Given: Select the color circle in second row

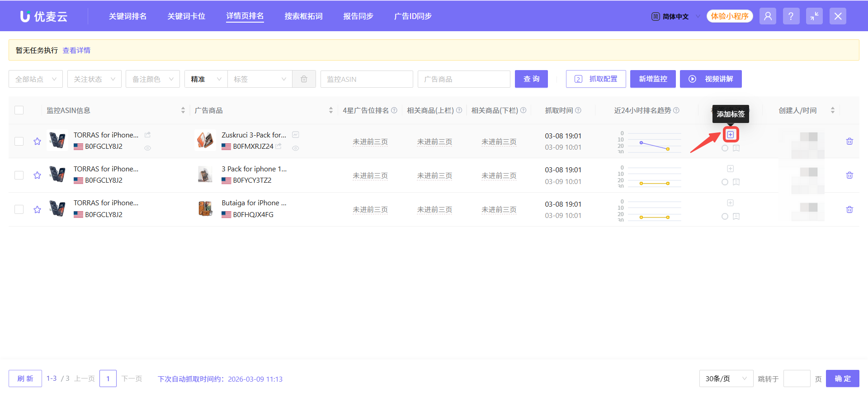Looking at the screenshot, I should 725,182.
